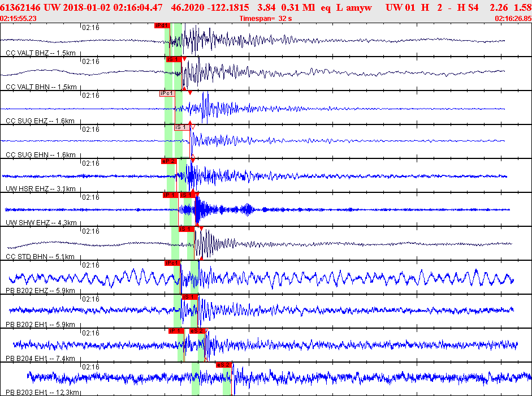Click the UW 01 text in header
The width and height of the screenshot is (532, 396).
click(400, 7)
